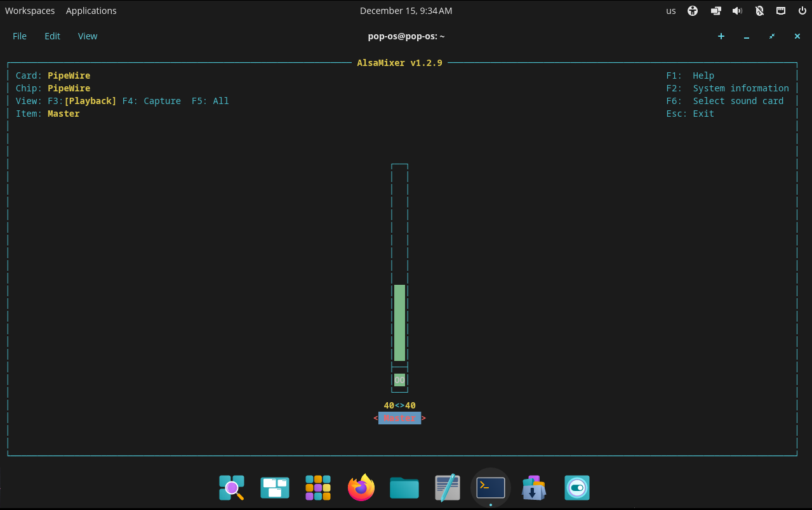Open the accessibility menu icon
Screen dimensions: 812x510
click(693, 11)
